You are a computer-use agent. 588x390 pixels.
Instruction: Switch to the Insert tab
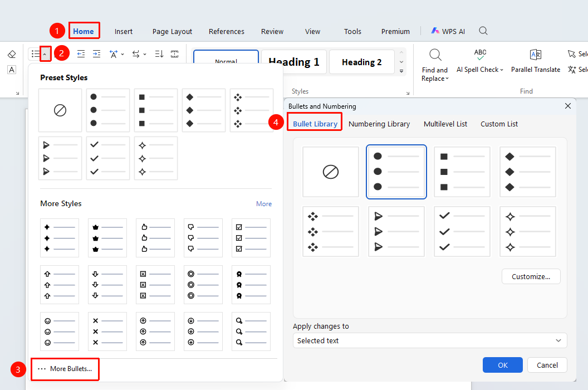(x=124, y=32)
